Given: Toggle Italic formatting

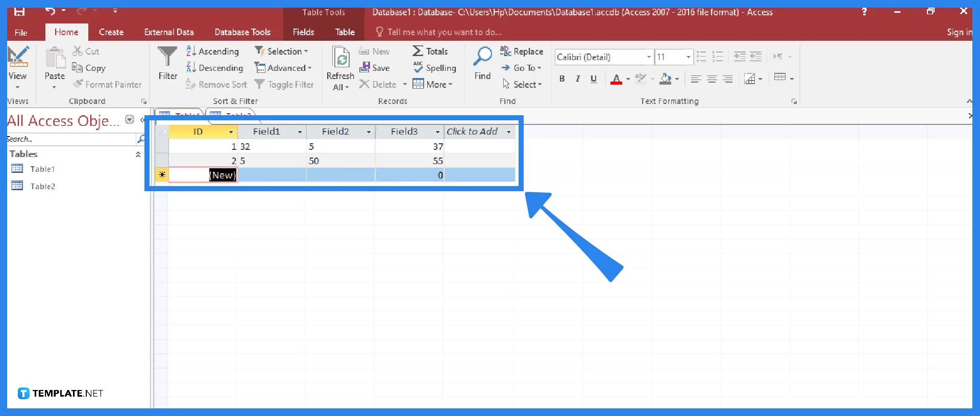Looking at the screenshot, I should click(x=578, y=79).
